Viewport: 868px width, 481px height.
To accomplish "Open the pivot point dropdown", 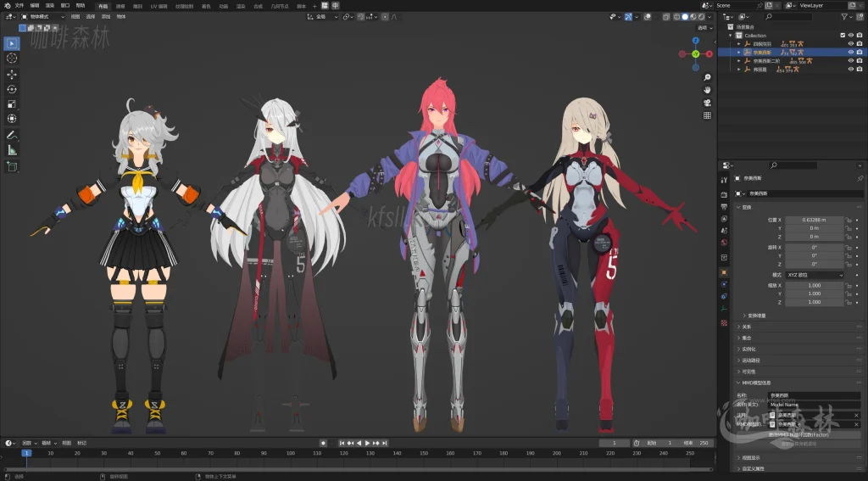I will [347, 17].
